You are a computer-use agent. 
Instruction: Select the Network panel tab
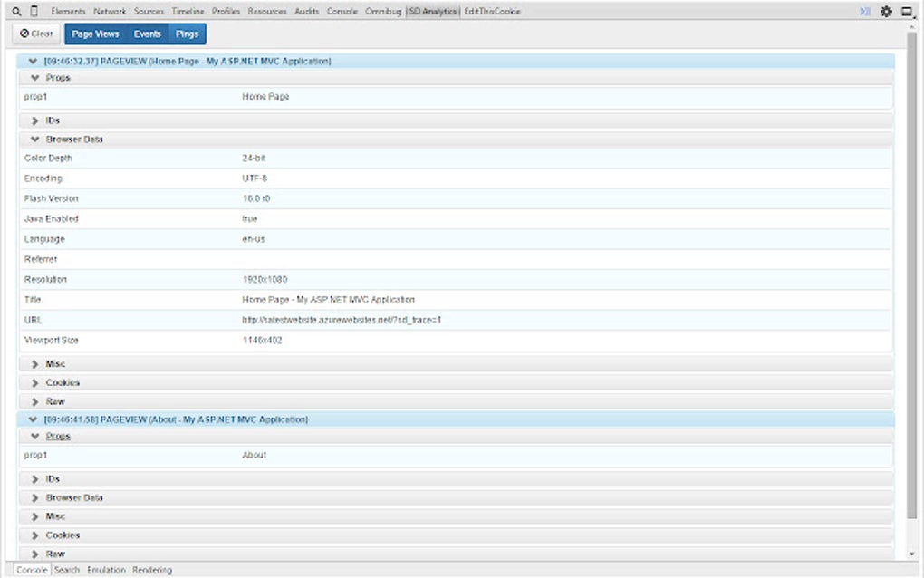[111, 11]
